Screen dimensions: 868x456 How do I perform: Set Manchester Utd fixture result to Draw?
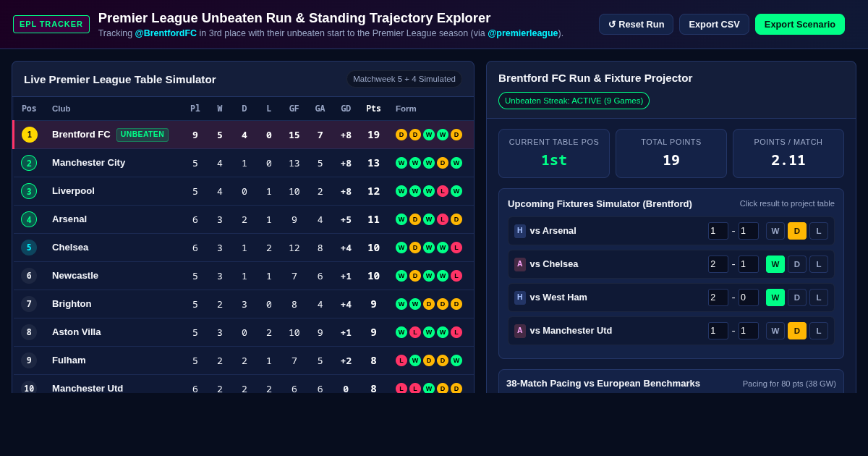(797, 331)
